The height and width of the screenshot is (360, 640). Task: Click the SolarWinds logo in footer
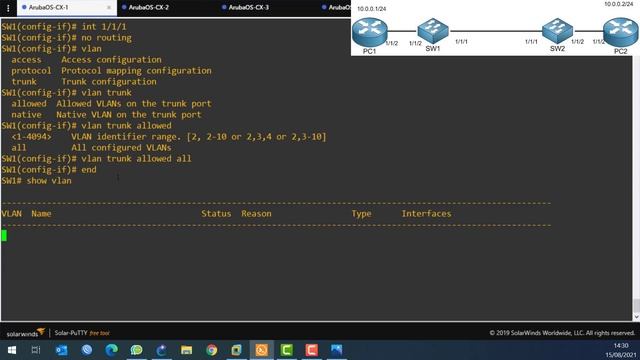point(25,332)
